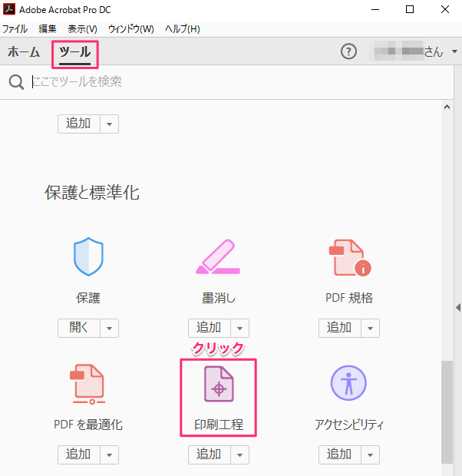462x476 pixels.
Task: Select the 墨消し redaction tool icon
Action: coord(218,257)
